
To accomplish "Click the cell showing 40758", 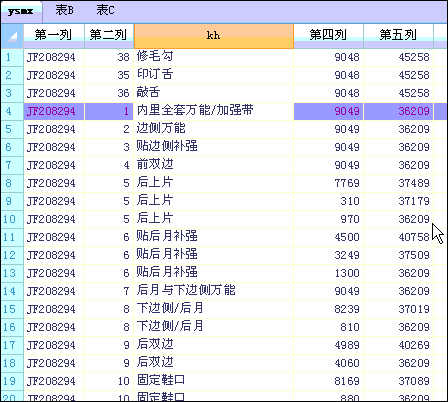I will (x=398, y=237).
